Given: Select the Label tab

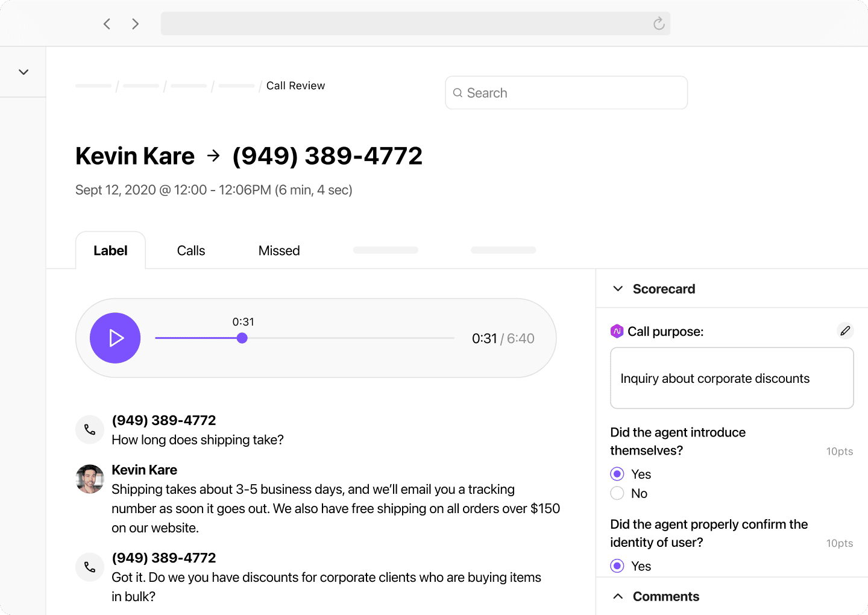Looking at the screenshot, I should (110, 251).
